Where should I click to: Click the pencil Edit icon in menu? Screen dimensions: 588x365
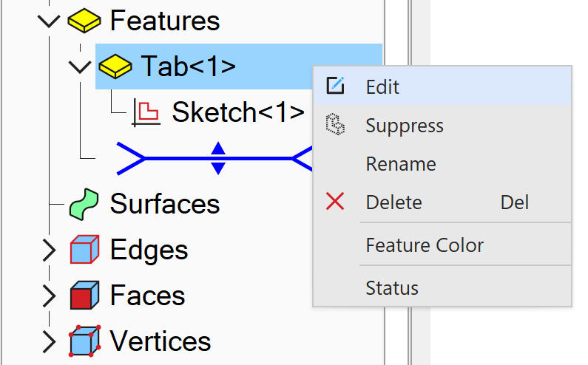[x=335, y=86]
